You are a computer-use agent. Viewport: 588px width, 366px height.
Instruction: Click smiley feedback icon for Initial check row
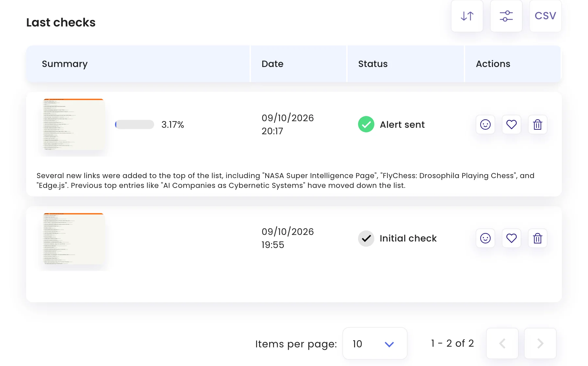tap(485, 238)
